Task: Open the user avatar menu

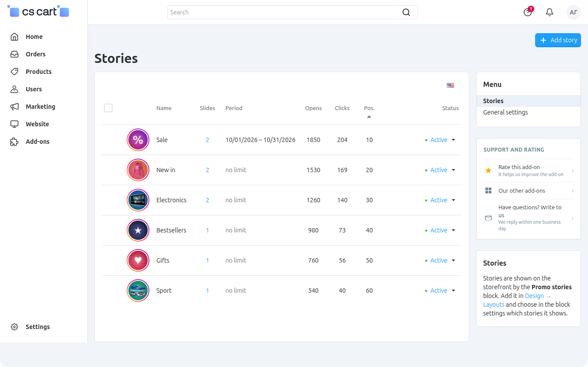Action: tap(574, 12)
